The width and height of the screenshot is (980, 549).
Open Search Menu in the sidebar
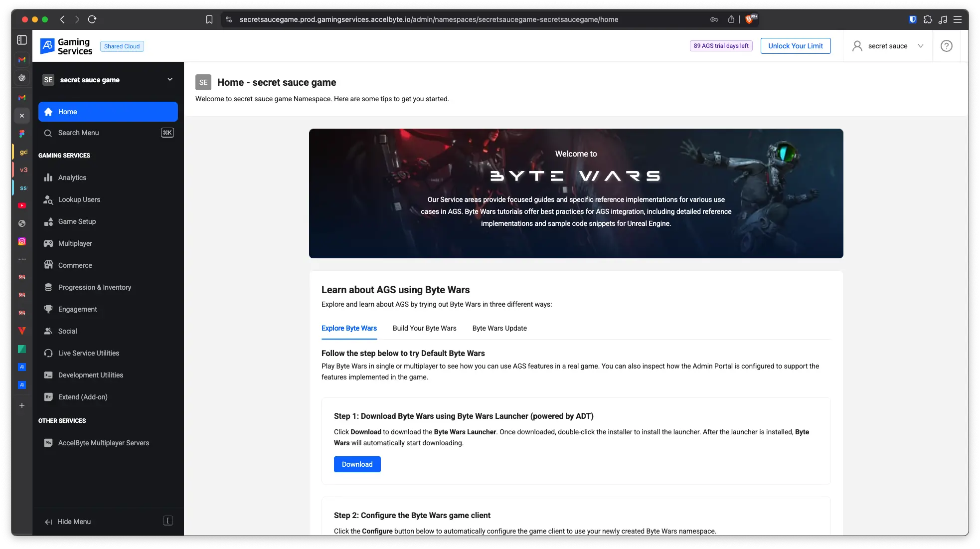(108, 133)
